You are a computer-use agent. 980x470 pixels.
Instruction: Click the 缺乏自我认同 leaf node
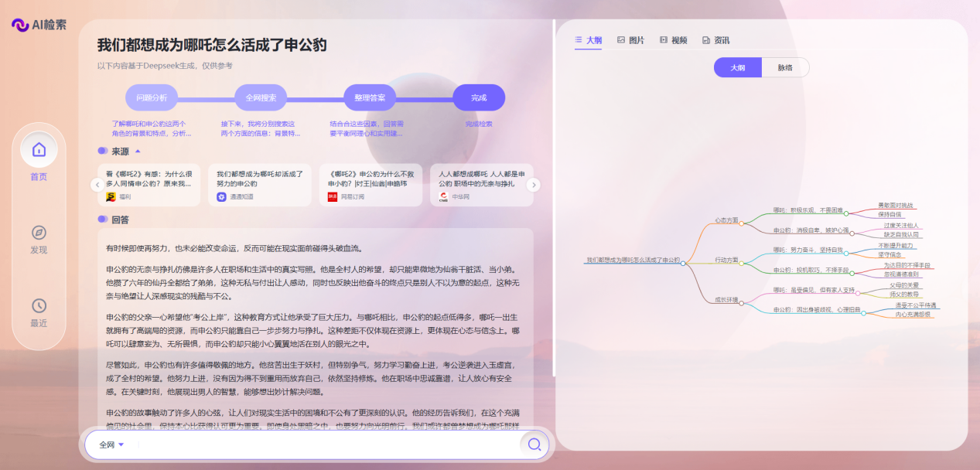pos(901,234)
